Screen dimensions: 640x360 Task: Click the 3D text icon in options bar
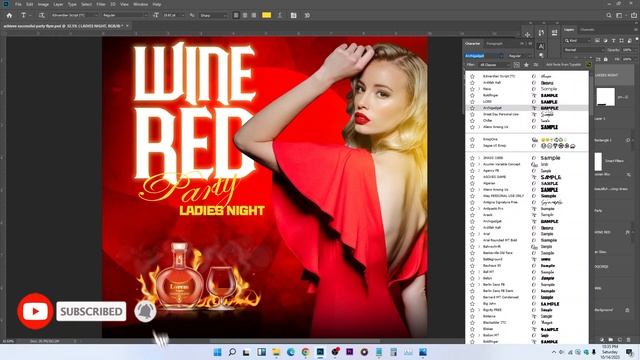coord(307,15)
